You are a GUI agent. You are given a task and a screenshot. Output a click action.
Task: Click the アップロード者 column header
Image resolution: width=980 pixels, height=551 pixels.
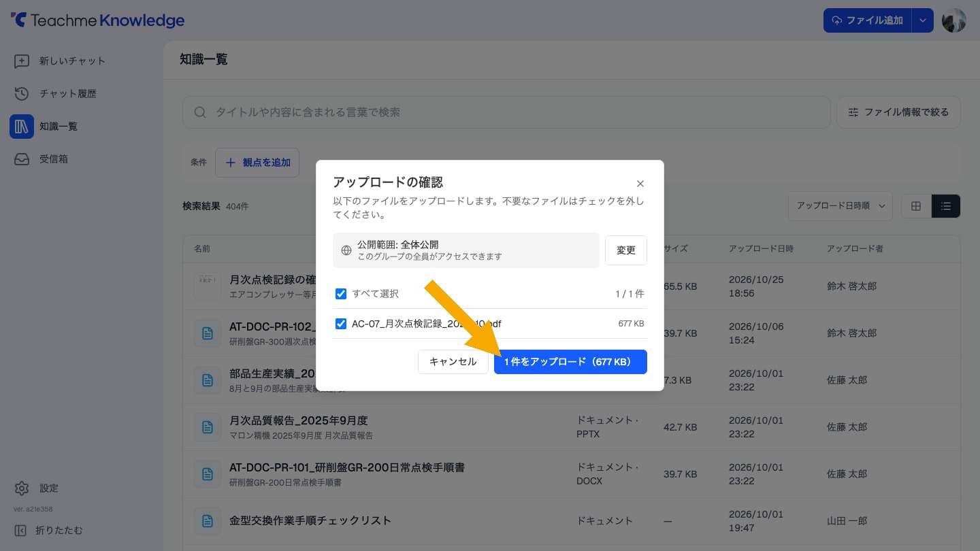[x=855, y=249]
